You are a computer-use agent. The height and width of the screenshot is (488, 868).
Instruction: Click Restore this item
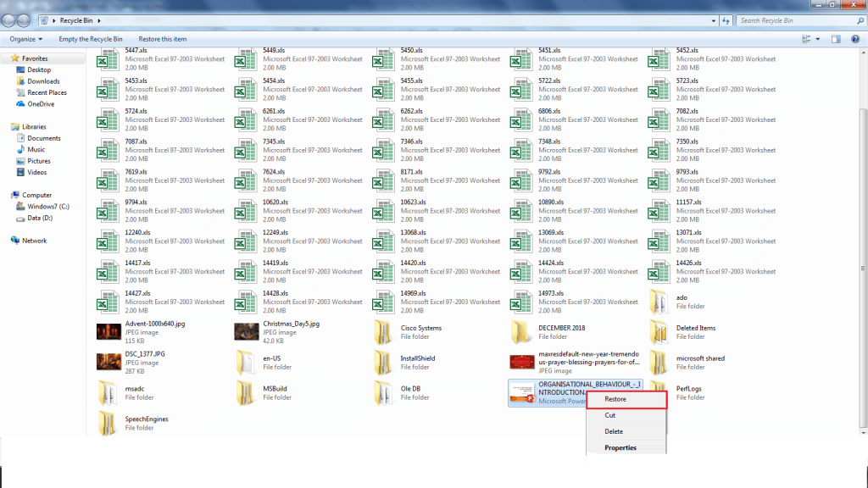pos(161,38)
